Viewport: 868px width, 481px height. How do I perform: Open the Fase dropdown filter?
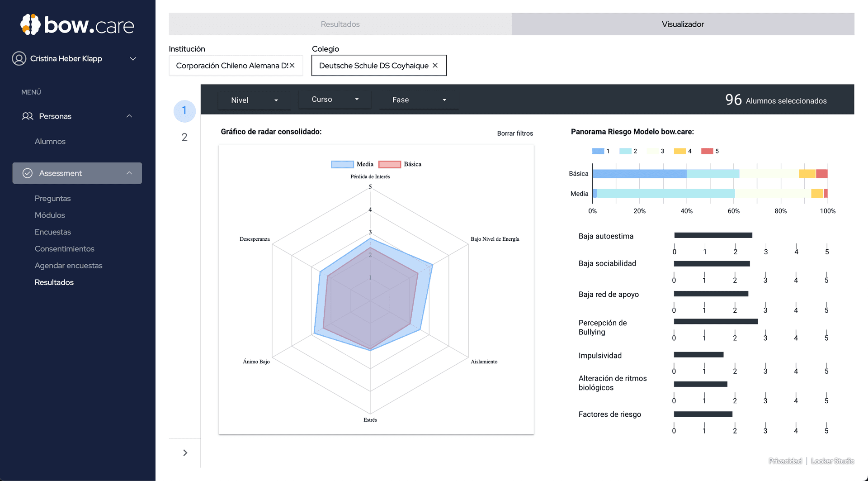click(x=419, y=100)
